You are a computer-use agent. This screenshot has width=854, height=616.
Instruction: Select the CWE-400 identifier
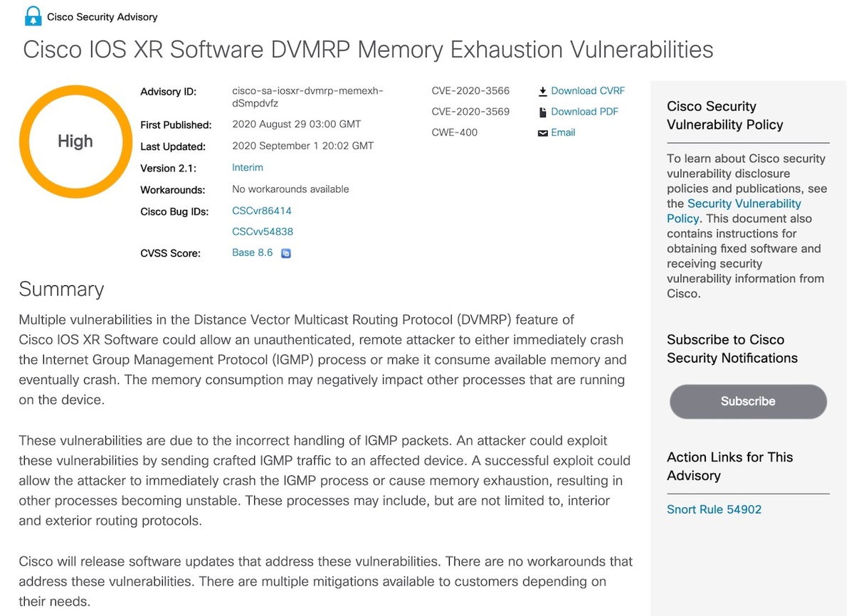pyautogui.click(x=455, y=132)
